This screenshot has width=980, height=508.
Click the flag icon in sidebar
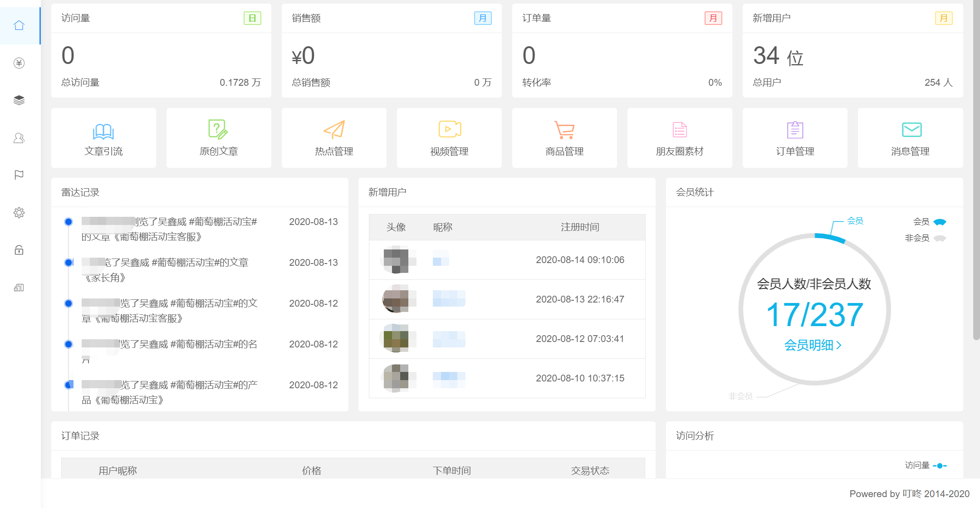[x=19, y=175]
